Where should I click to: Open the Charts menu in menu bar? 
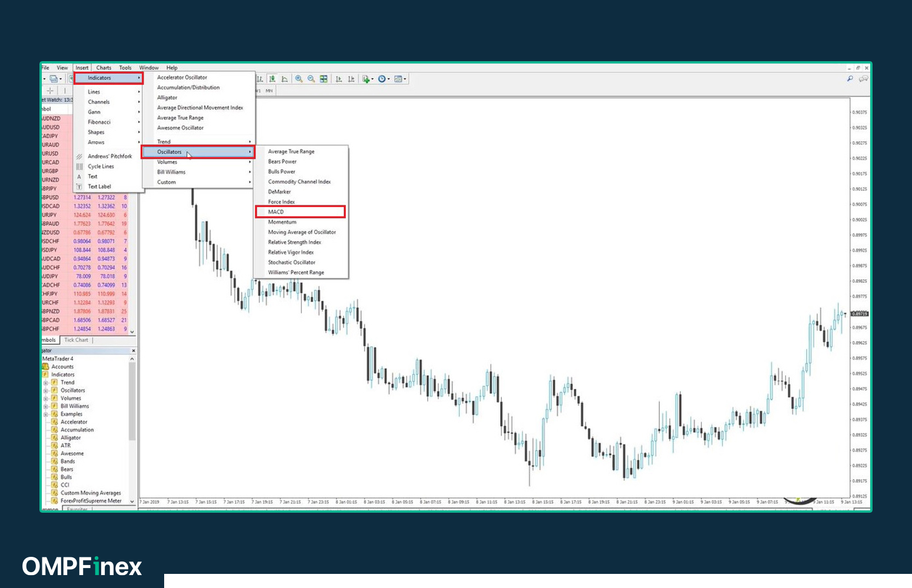click(x=104, y=68)
